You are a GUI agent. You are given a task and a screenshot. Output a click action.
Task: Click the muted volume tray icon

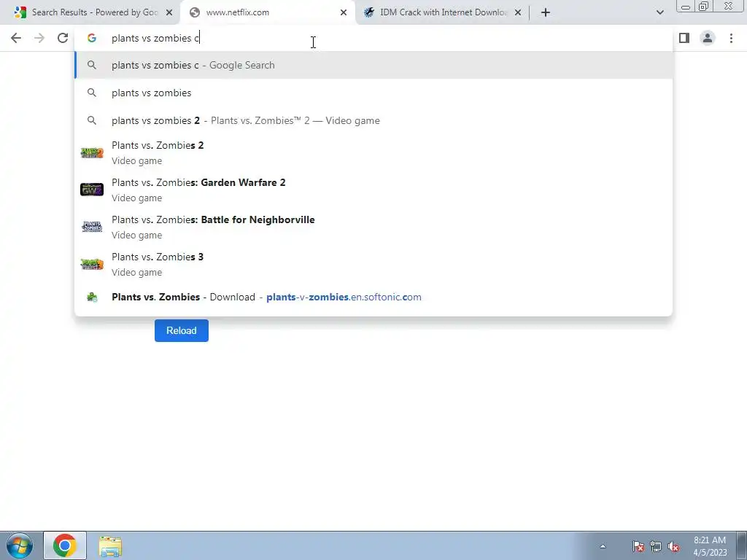click(x=673, y=546)
